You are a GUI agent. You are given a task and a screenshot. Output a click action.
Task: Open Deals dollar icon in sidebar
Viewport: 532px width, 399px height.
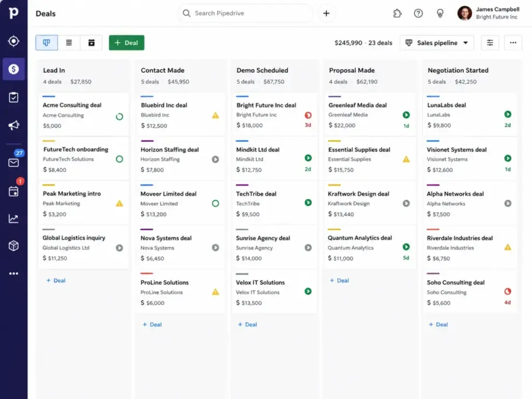point(14,69)
